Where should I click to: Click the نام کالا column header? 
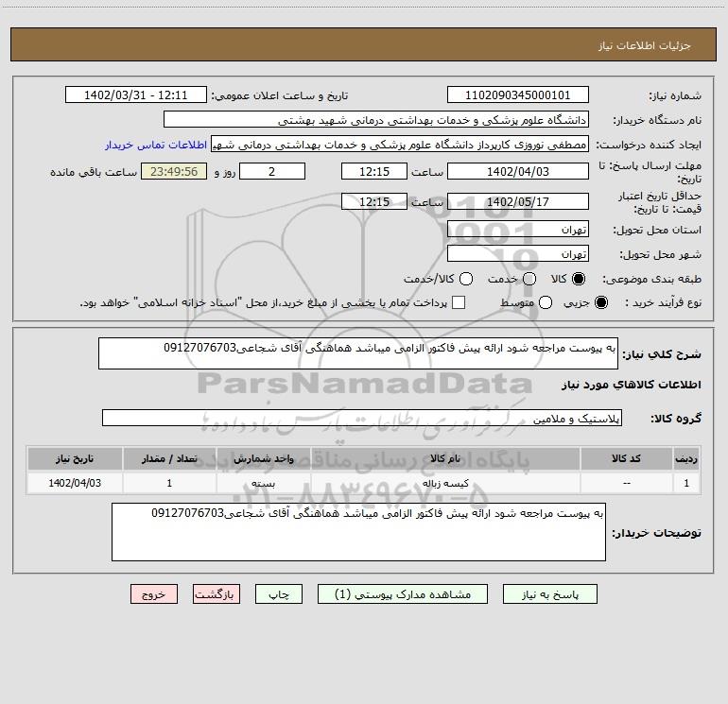point(445,458)
